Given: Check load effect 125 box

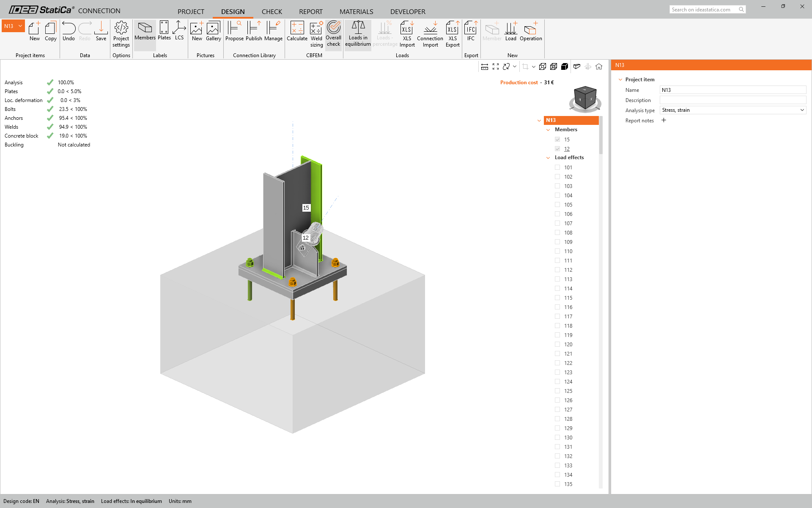Looking at the screenshot, I should [x=557, y=391].
